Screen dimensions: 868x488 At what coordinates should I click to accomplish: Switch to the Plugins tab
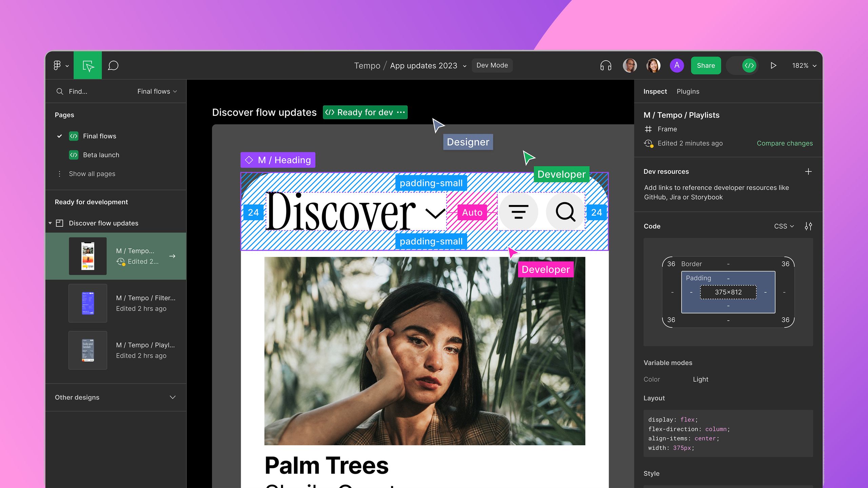tap(688, 91)
